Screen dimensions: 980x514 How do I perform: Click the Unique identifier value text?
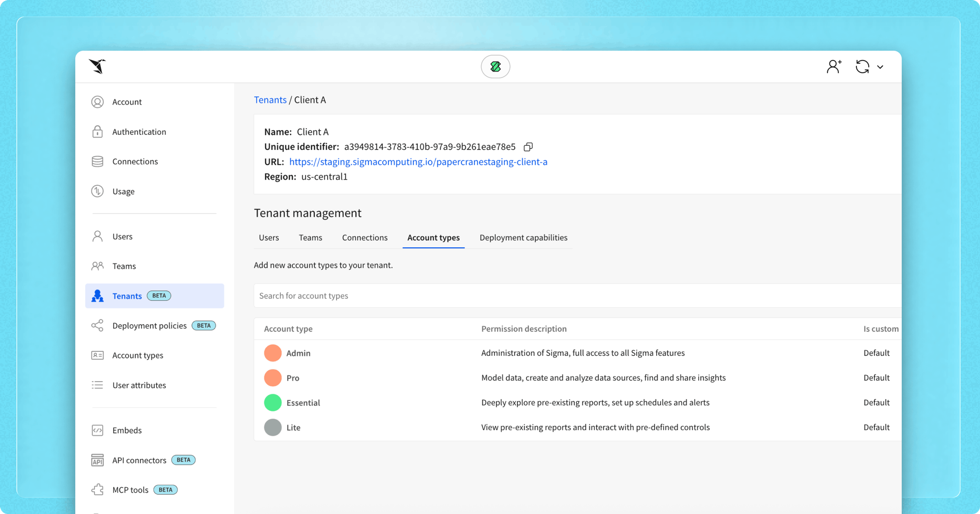click(x=430, y=147)
